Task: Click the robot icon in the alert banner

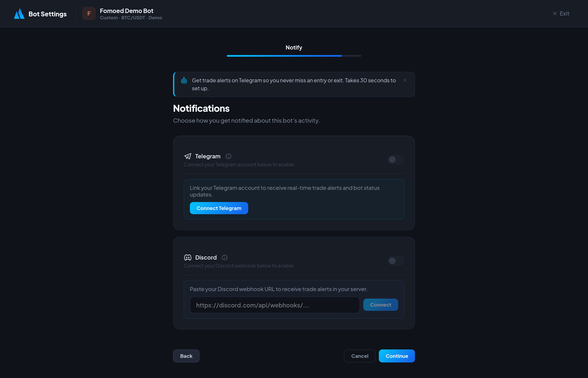Action: click(x=184, y=80)
